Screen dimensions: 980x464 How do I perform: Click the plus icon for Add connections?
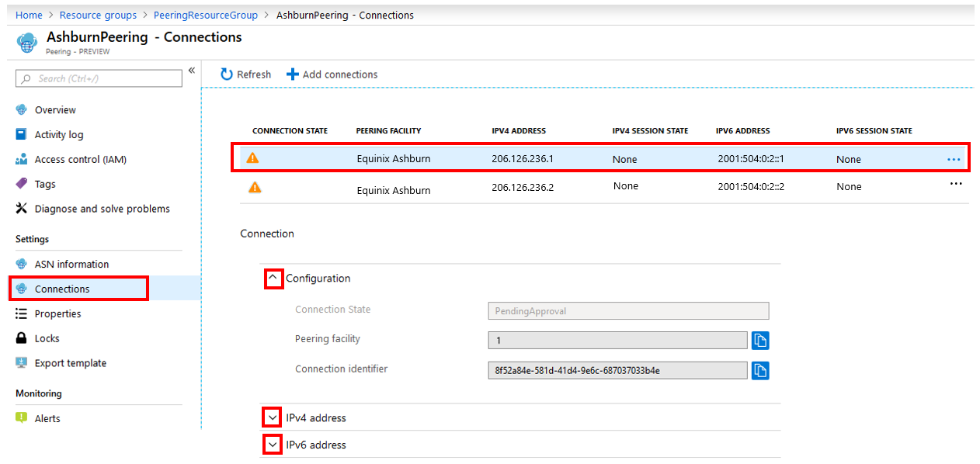(292, 74)
